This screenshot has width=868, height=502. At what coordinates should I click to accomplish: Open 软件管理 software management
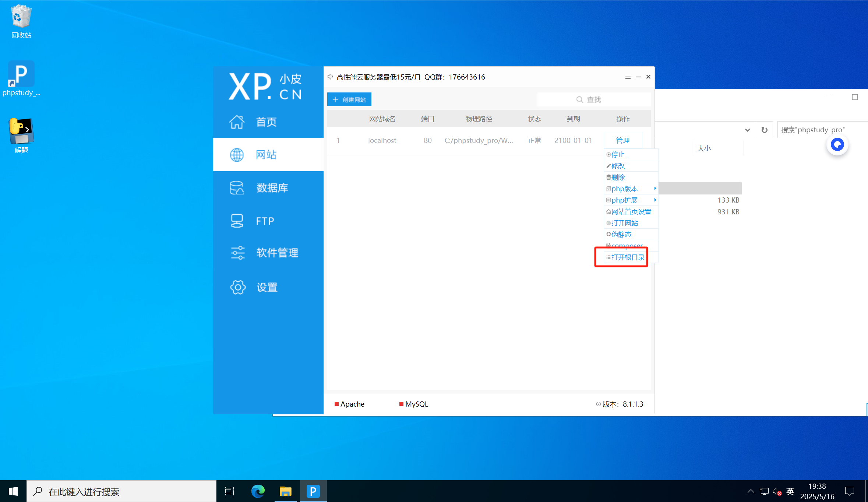pyautogui.click(x=277, y=253)
